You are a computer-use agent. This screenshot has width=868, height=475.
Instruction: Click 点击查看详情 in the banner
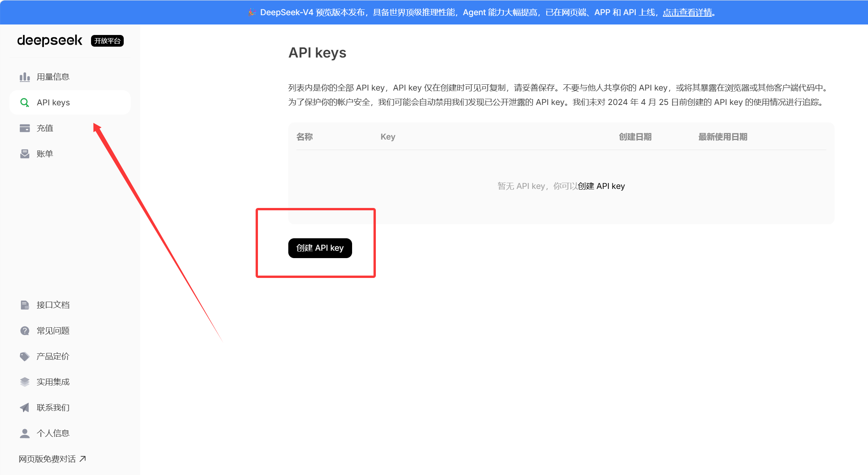[687, 12]
